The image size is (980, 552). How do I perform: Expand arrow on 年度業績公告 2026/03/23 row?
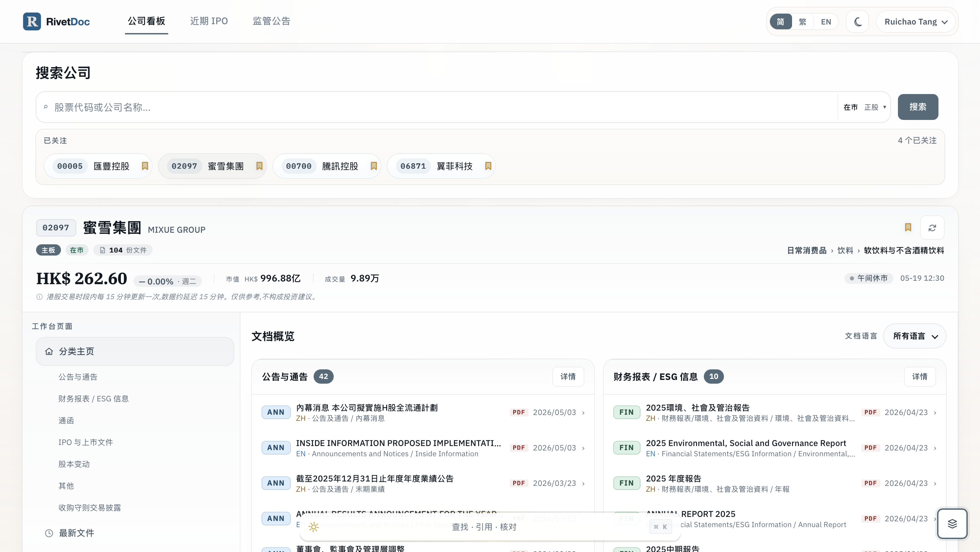pos(583,484)
